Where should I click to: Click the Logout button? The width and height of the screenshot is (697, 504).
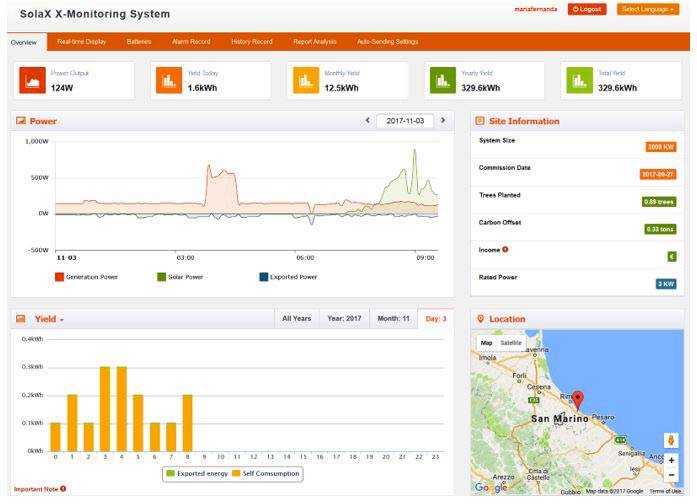pyautogui.click(x=587, y=9)
